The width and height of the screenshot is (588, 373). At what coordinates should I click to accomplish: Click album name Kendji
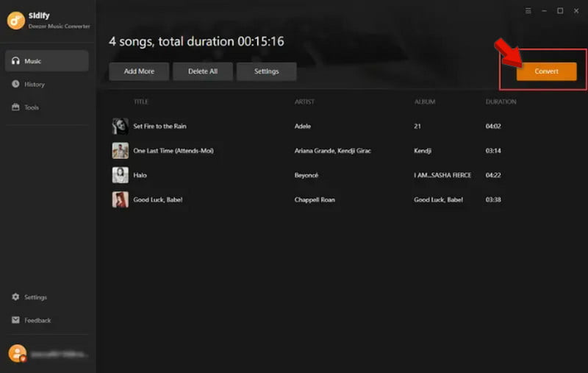[423, 151]
